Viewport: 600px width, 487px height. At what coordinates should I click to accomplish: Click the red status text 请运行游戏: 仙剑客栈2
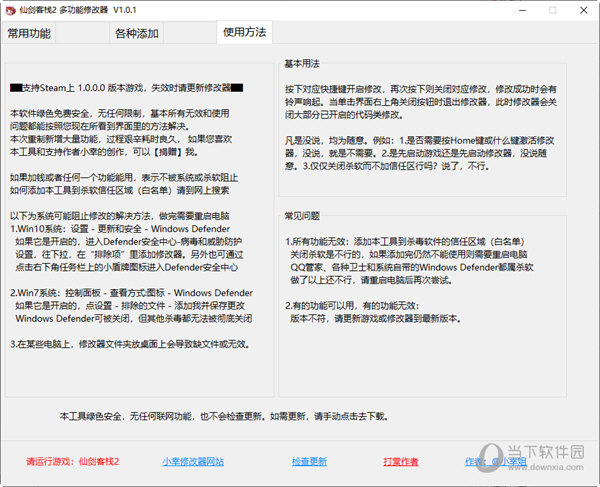73,461
